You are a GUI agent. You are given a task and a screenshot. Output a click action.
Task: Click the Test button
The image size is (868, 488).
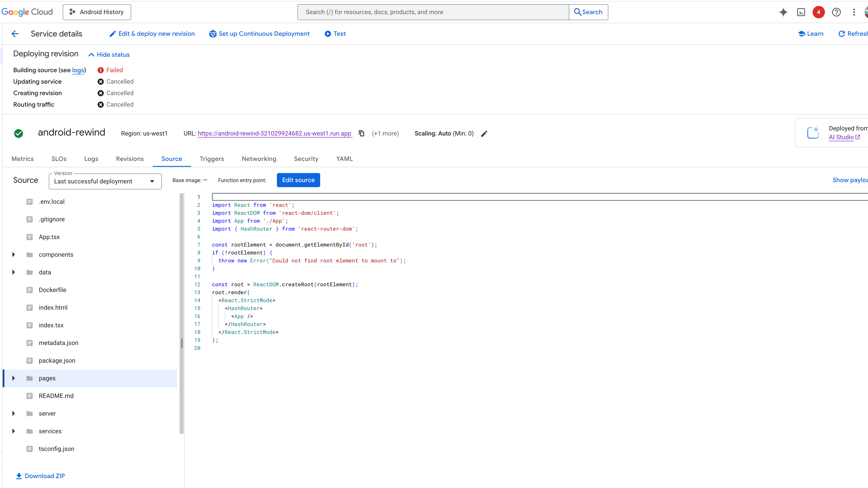pos(335,34)
